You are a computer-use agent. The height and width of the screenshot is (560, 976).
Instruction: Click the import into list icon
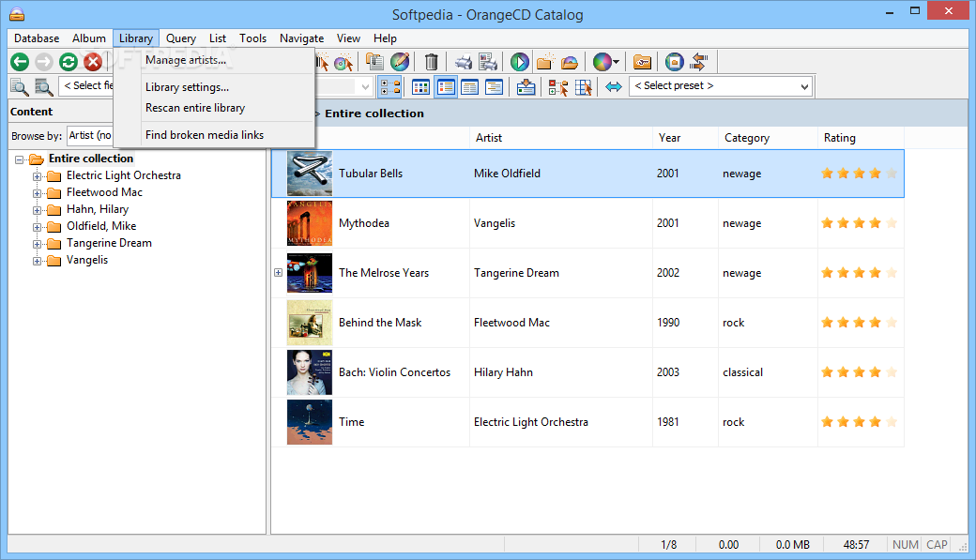click(x=526, y=87)
